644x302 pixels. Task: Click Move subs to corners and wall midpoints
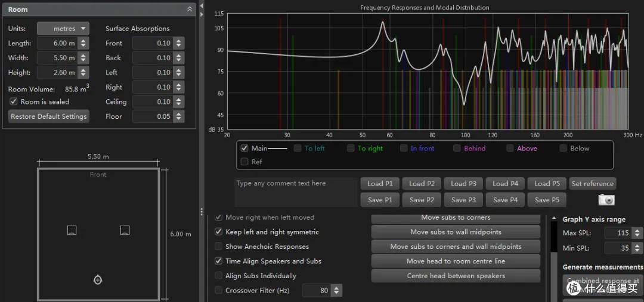456,246
